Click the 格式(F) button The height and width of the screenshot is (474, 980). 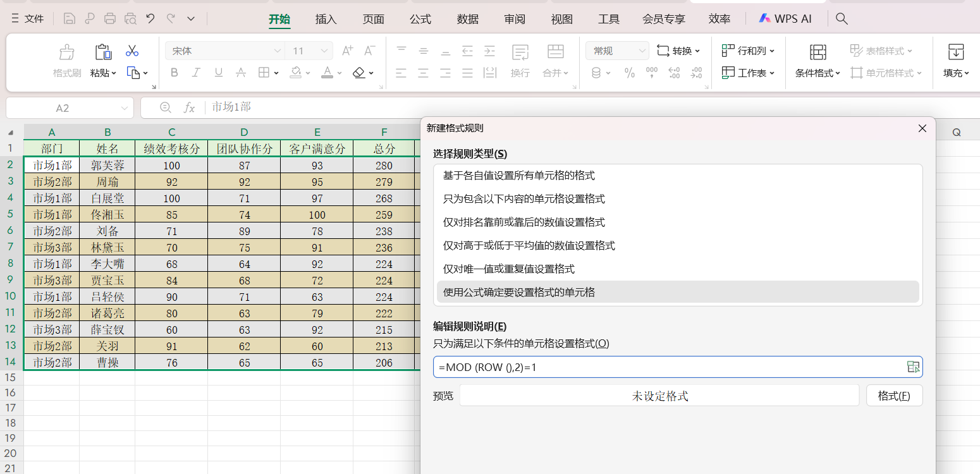[894, 396]
